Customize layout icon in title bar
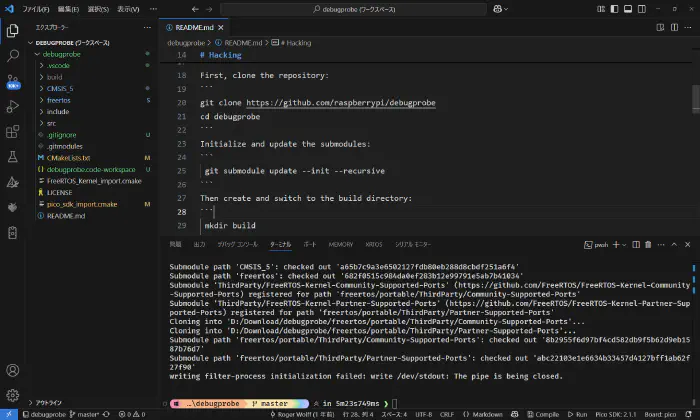700x420 pixels. (x=601, y=9)
